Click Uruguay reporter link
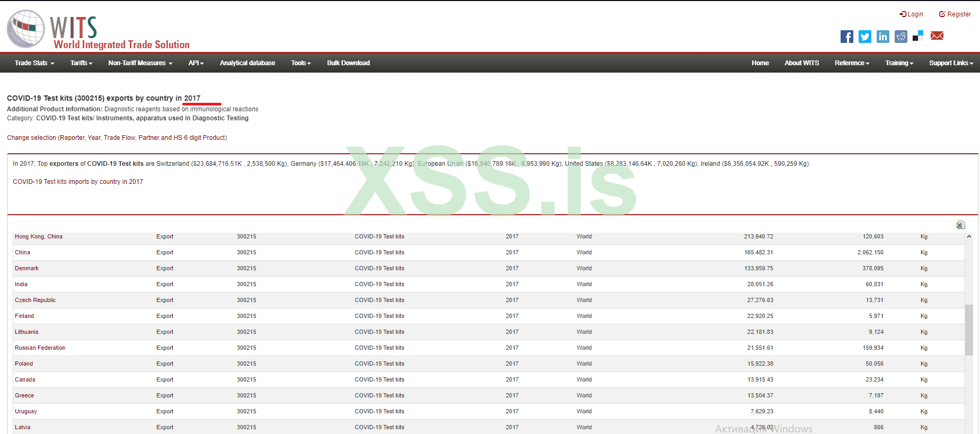 coord(26,412)
